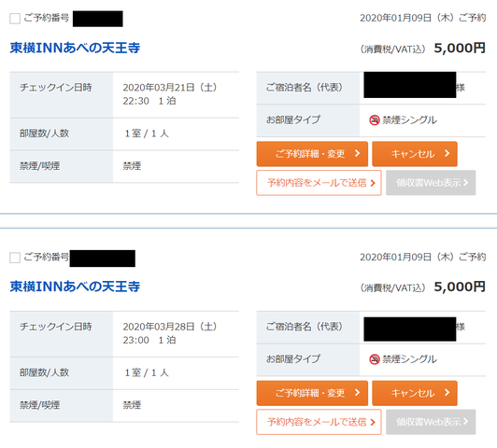Cancel the March 21 reservation via キャンセル
The width and height of the screenshot is (497, 448).
tap(415, 154)
